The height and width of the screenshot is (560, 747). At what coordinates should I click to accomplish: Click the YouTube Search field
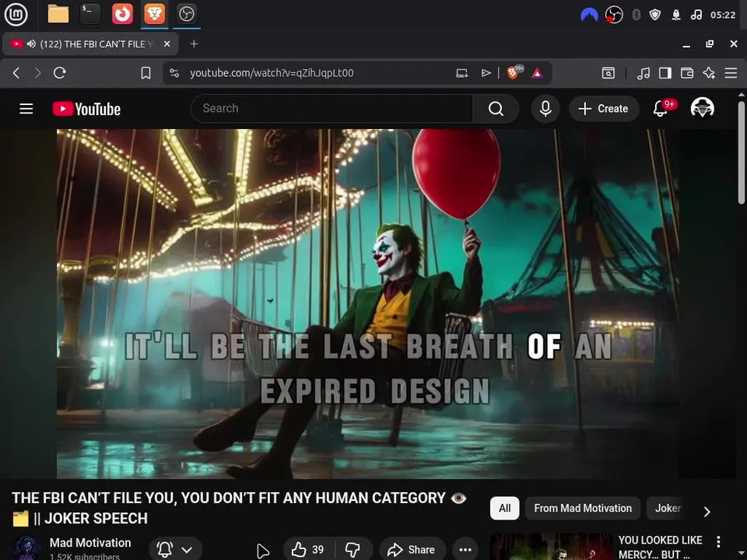click(x=331, y=109)
